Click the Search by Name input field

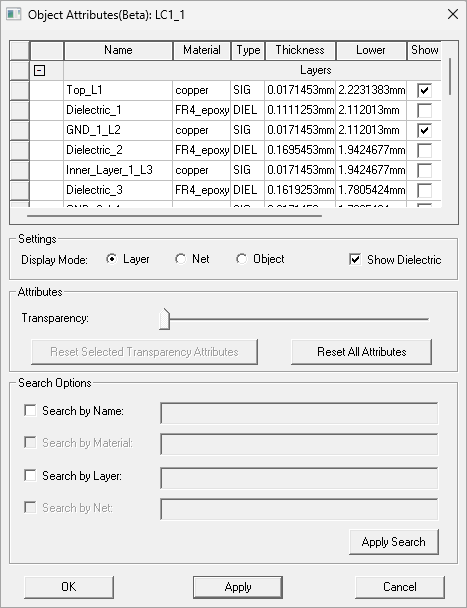coord(299,413)
